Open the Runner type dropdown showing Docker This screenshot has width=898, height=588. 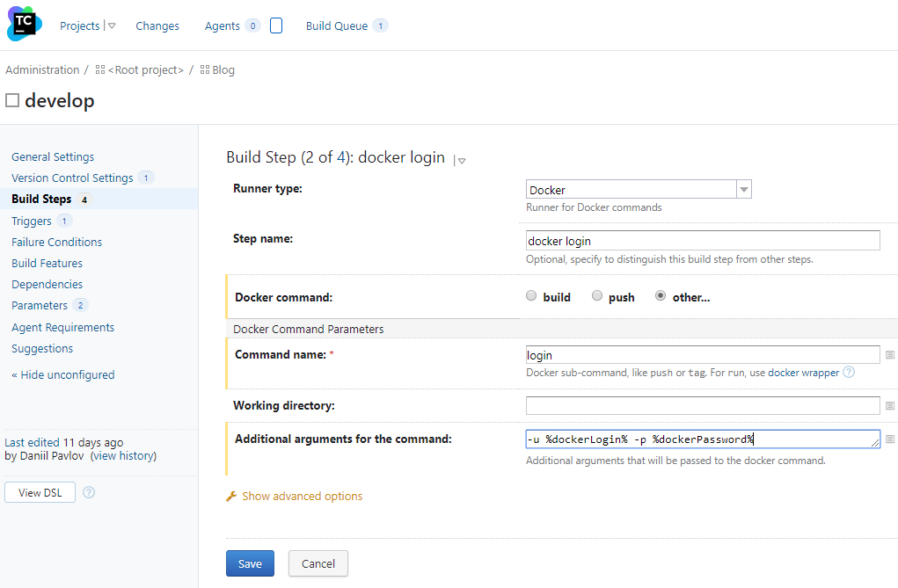tap(743, 189)
